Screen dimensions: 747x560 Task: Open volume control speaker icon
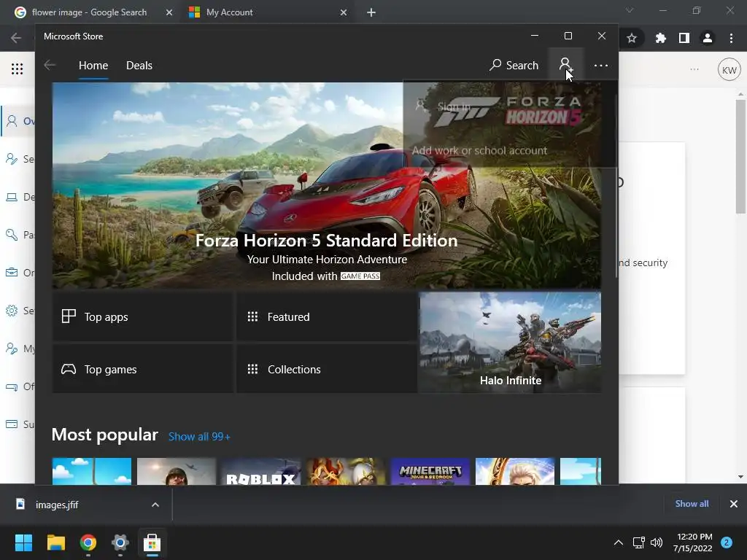coord(657,542)
